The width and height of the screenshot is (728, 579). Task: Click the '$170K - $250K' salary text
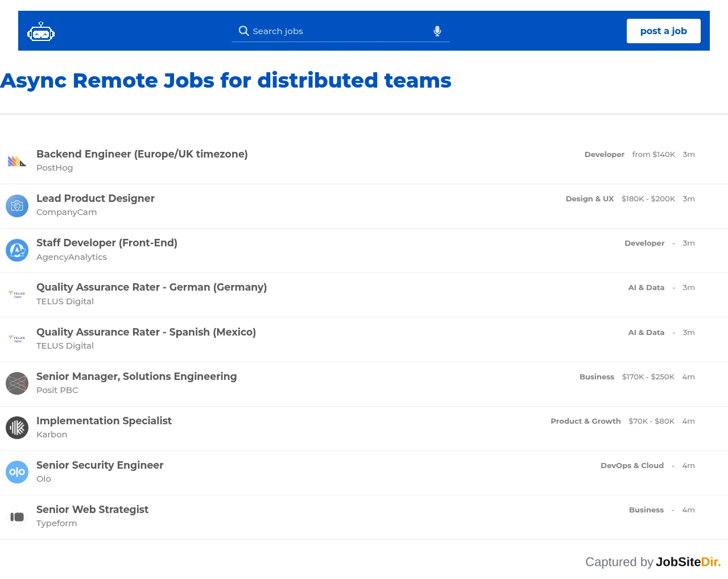click(x=648, y=377)
